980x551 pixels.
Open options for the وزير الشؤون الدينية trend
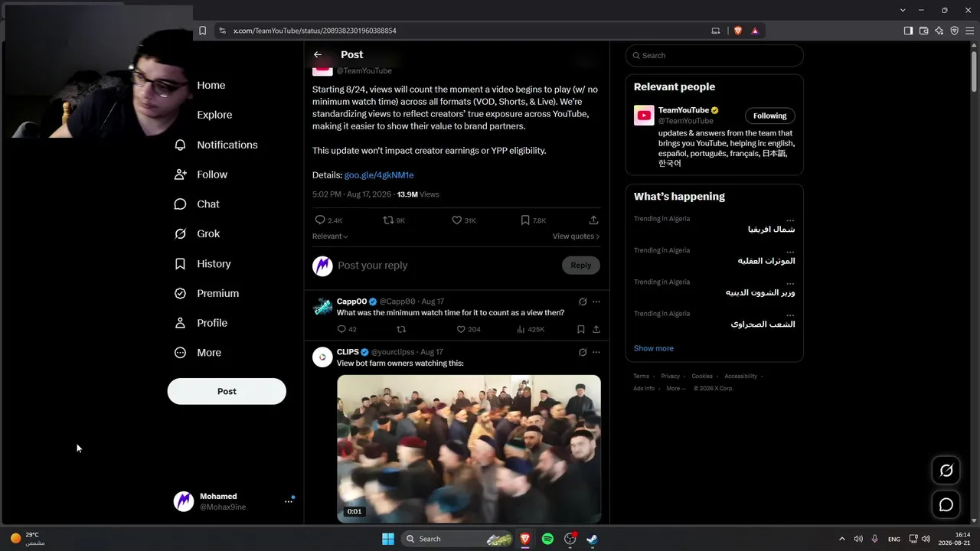(790, 283)
